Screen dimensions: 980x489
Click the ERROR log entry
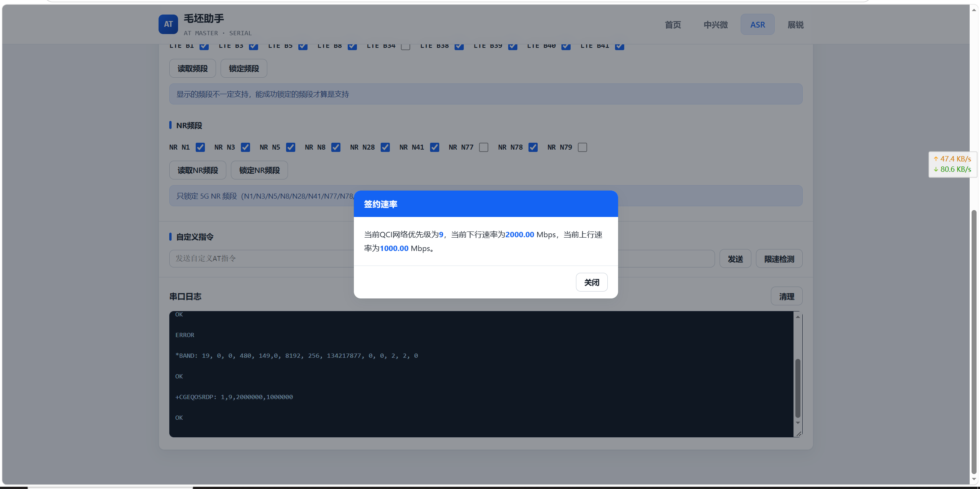(185, 335)
